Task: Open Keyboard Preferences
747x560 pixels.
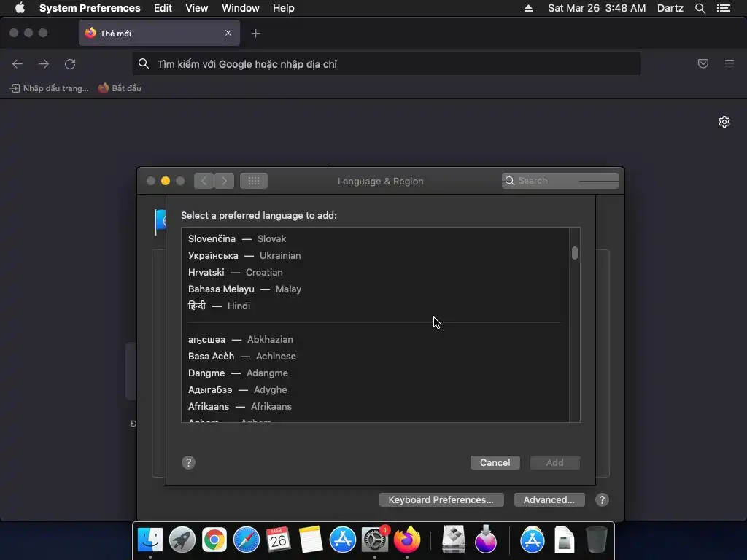Action: pyautogui.click(x=441, y=499)
